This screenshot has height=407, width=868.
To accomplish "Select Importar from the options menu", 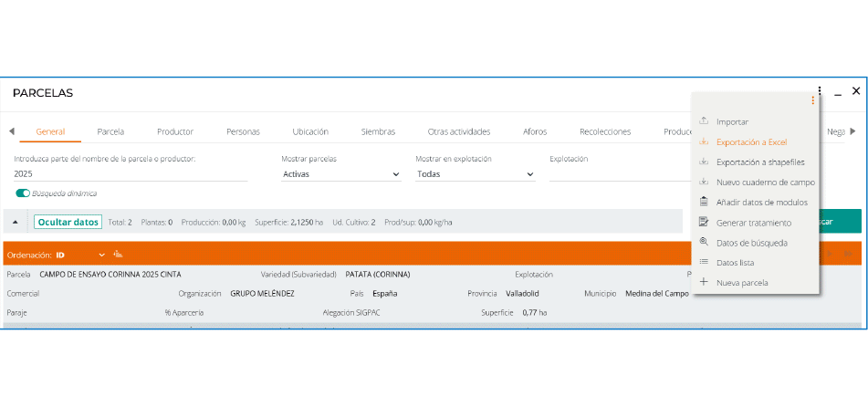I will [732, 121].
